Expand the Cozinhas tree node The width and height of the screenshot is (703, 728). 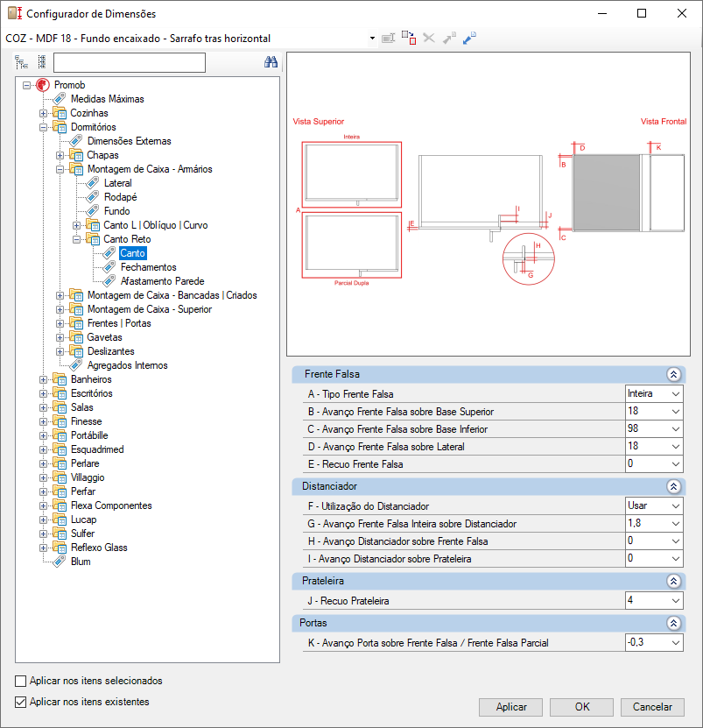(44, 113)
